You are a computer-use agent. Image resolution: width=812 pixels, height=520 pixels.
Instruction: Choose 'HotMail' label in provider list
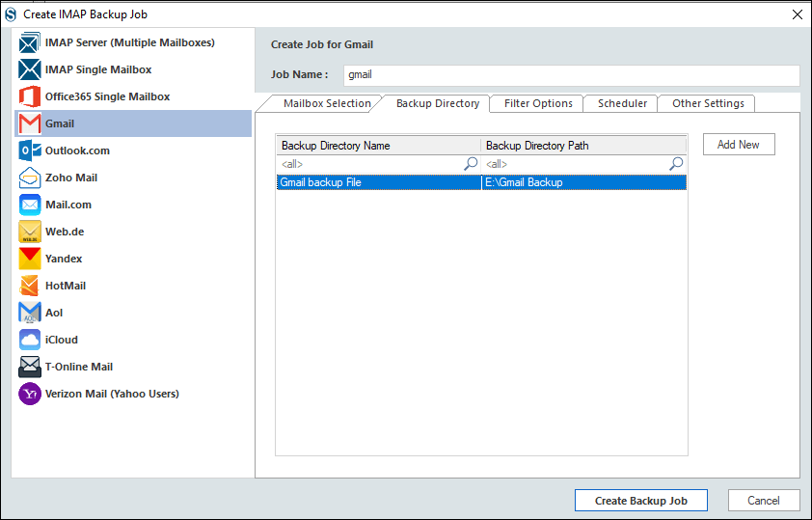coord(66,286)
